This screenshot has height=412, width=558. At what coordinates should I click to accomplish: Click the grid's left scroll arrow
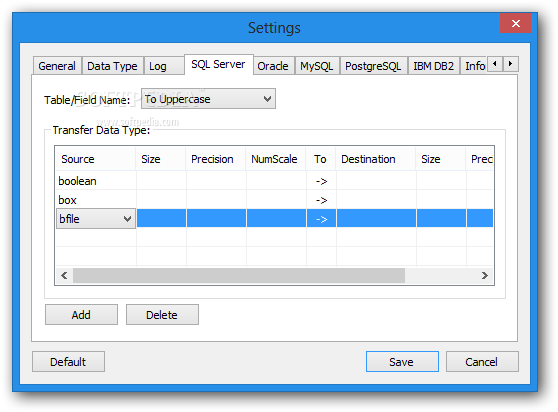(x=64, y=275)
